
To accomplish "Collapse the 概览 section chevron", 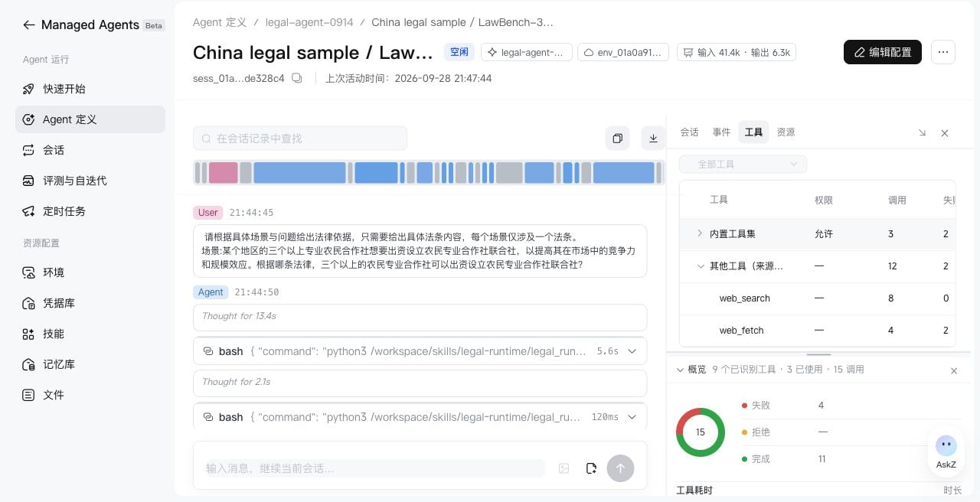I will [681, 370].
